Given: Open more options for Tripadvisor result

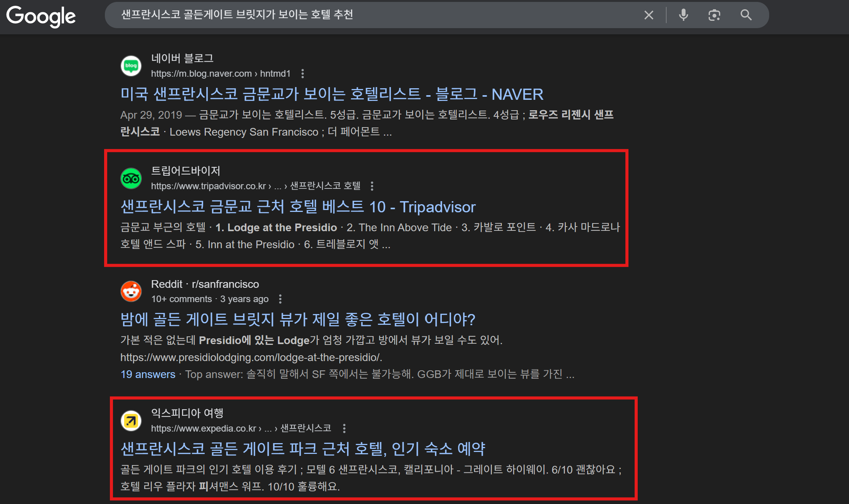Looking at the screenshot, I should (372, 186).
